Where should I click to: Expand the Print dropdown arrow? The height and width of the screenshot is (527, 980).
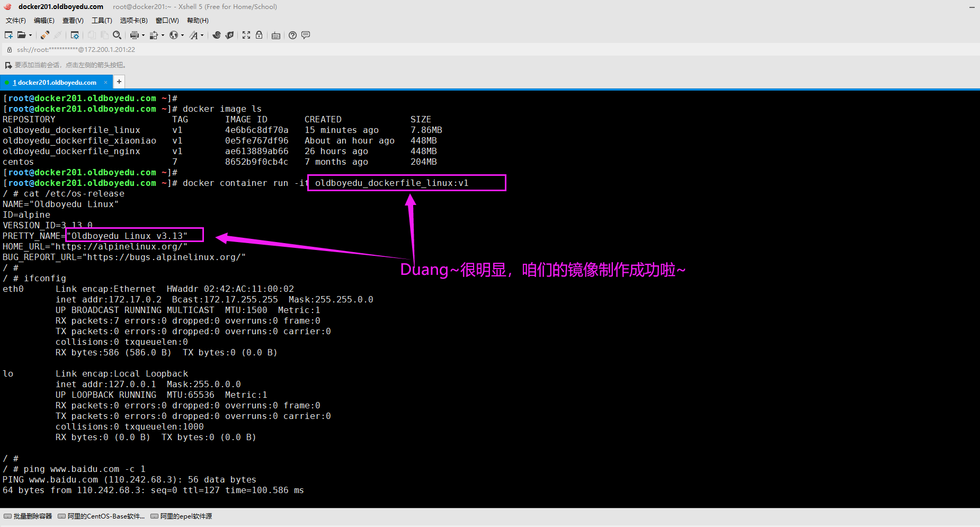click(143, 35)
